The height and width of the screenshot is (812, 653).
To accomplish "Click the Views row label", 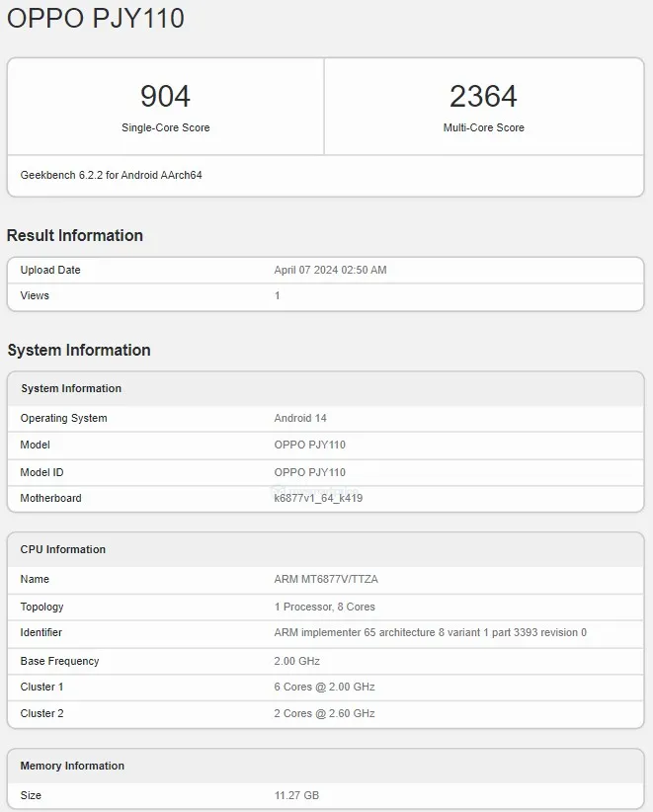I will coord(35,295).
